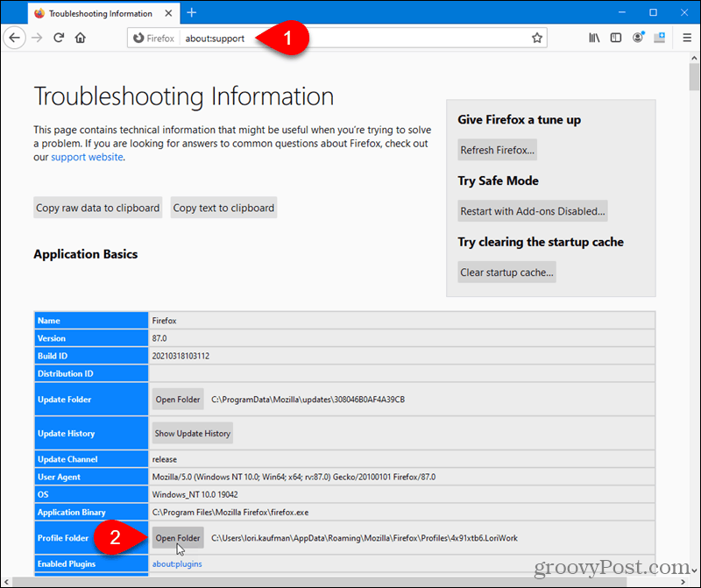This screenshot has width=701, height=588.
Task: Click the Troubleshooting Information page heading
Action: tap(184, 96)
